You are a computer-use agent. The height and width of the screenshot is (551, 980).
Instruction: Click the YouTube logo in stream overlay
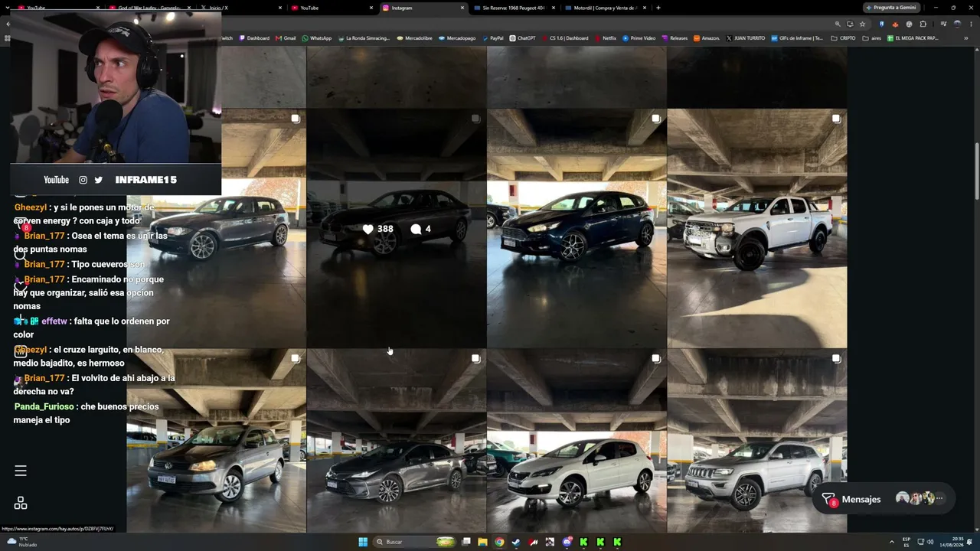56,180
